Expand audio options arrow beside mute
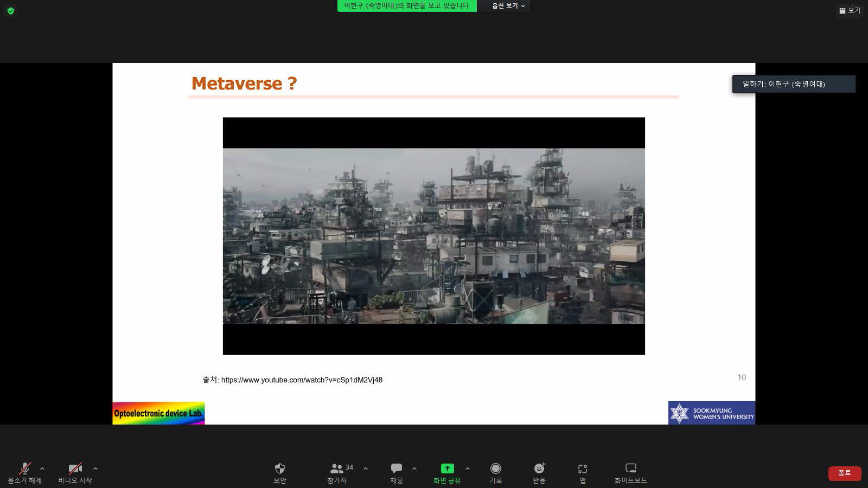This screenshot has width=868, height=488. [x=42, y=468]
